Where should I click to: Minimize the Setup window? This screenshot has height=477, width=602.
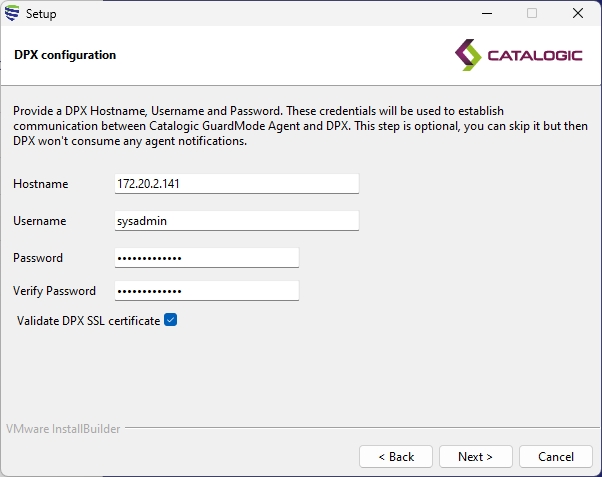click(x=486, y=14)
